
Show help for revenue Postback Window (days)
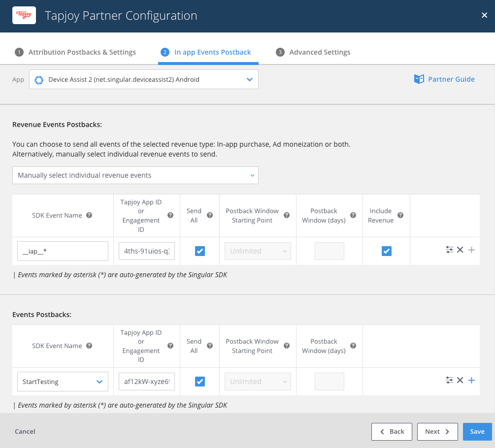pyautogui.click(x=353, y=215)
